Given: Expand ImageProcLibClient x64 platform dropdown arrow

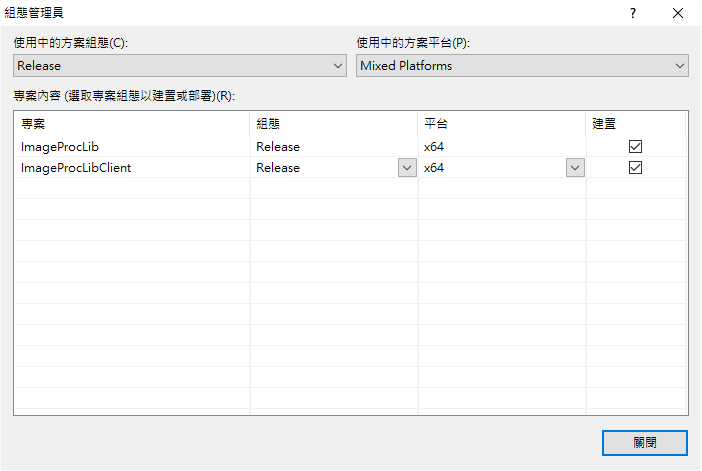Looking at the screenshot, I should (575, 168).
